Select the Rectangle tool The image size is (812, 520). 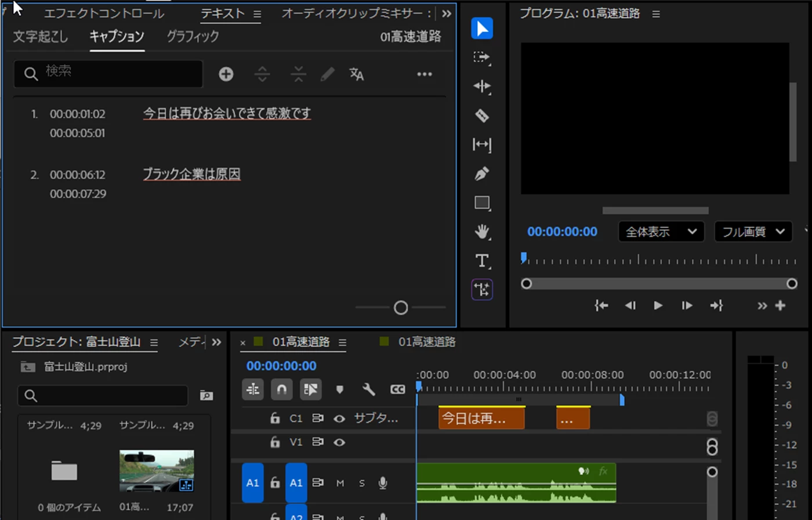point(482,203)
